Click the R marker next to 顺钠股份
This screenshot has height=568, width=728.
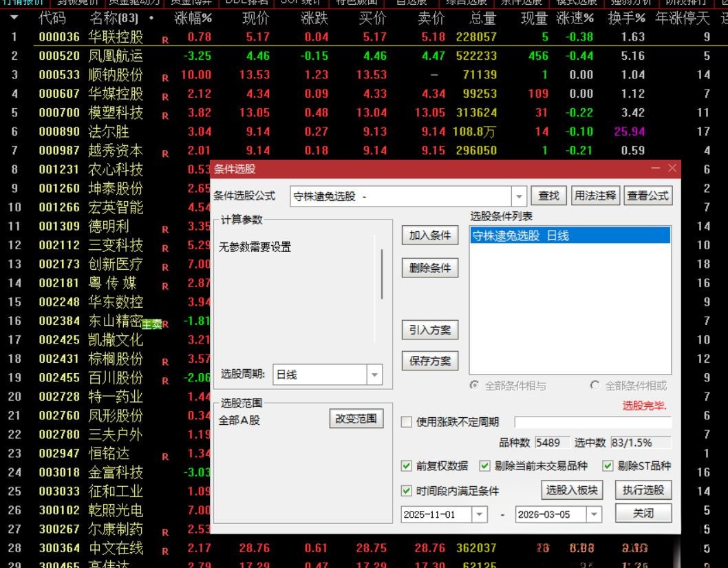point(165,78)
